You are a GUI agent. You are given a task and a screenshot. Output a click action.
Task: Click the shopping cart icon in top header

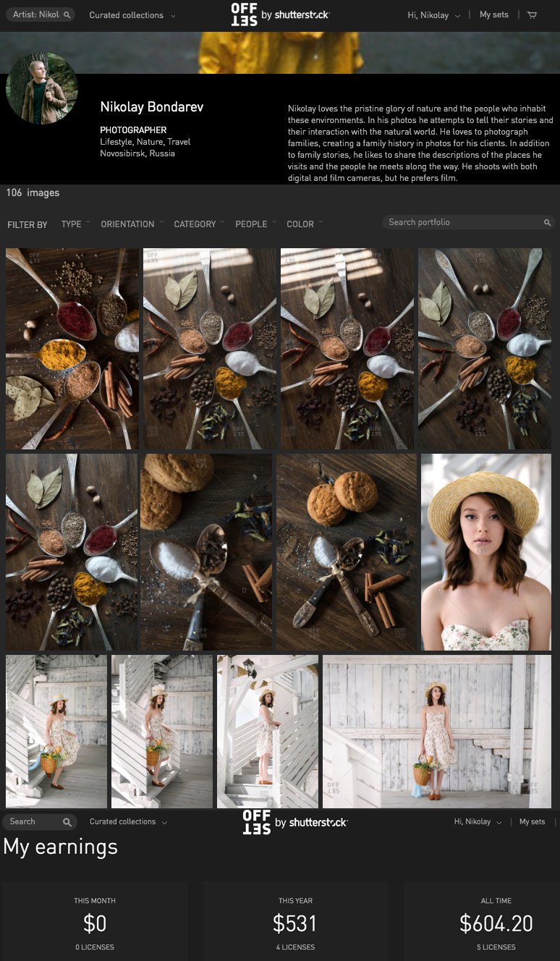click(532, 14)
